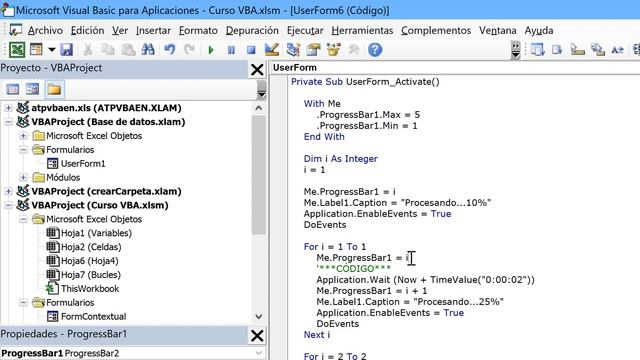Screen dimensions: 640x360
Task: Open the ProgressBar1 object dropdown in Properties
Action: click(259, 353)
